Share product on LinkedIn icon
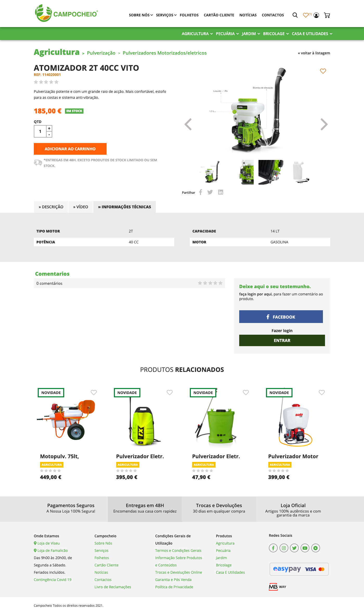 [x=220, y=192]
